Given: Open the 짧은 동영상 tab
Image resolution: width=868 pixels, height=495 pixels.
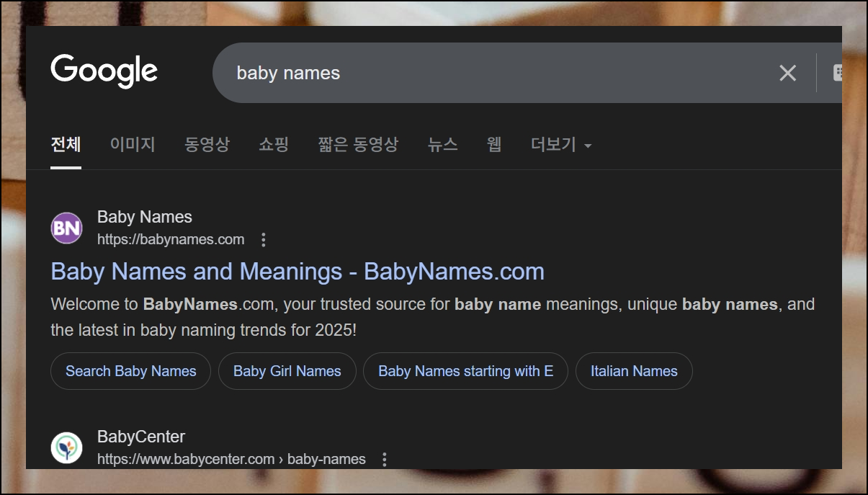Looking at the screenshot, I should [x=358, y=144].
